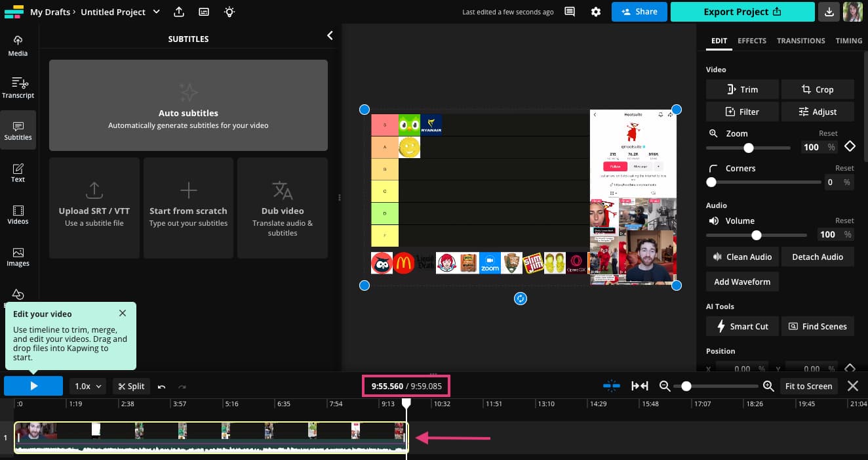This screenshot has height=460, width=868.
Task: Click the undo arrow
Action: pos(161,387)
